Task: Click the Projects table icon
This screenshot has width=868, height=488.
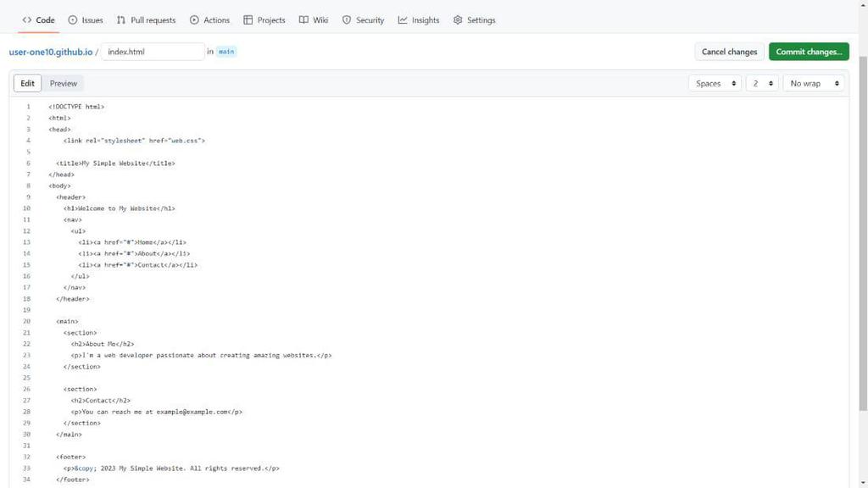Action: (x=248, y=20)
